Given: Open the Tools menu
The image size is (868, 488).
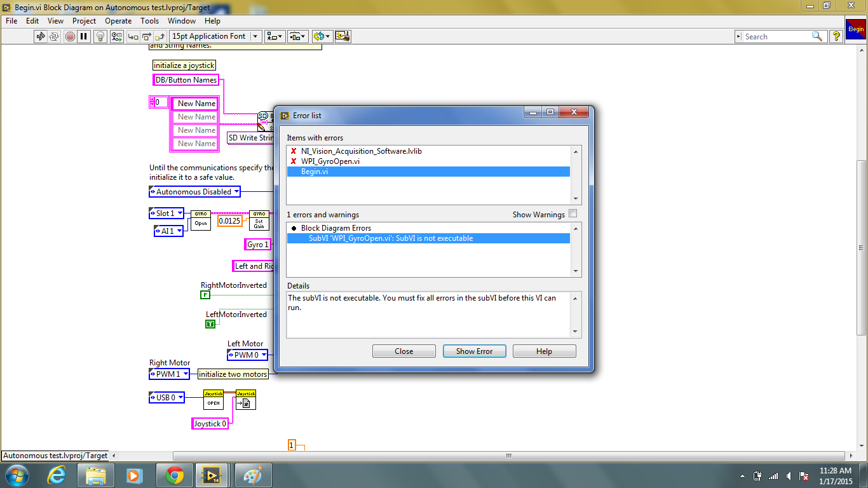Looking at the screenshot, I should coord(150,21).
